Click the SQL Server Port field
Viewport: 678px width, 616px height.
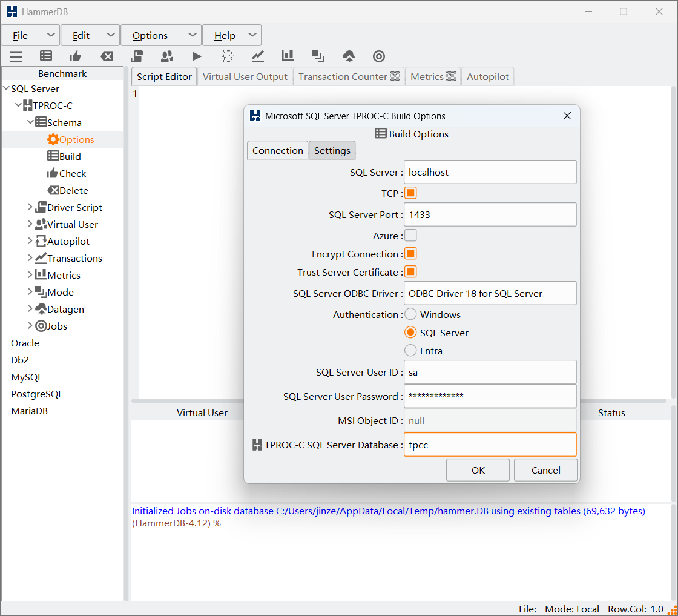click(x=490, y=214)
